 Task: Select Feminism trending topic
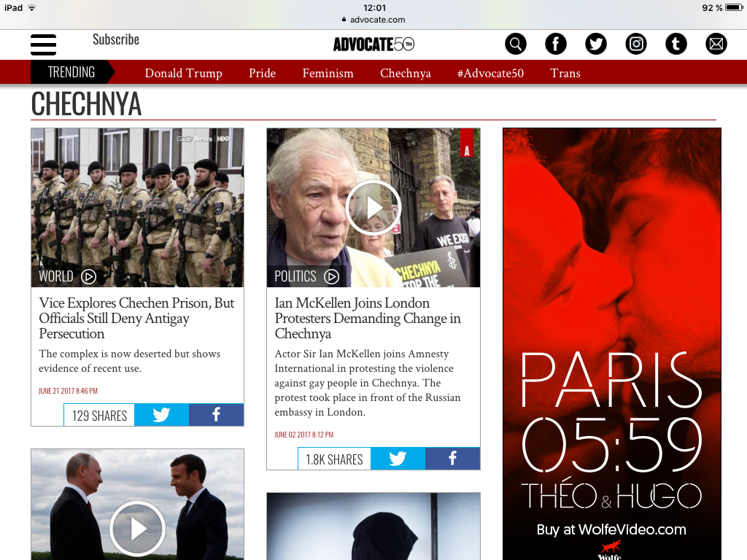click(x=328, y=73)
